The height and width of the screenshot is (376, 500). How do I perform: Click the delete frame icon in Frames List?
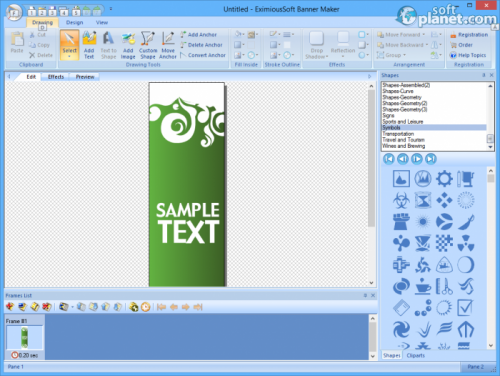pos(47,306)
